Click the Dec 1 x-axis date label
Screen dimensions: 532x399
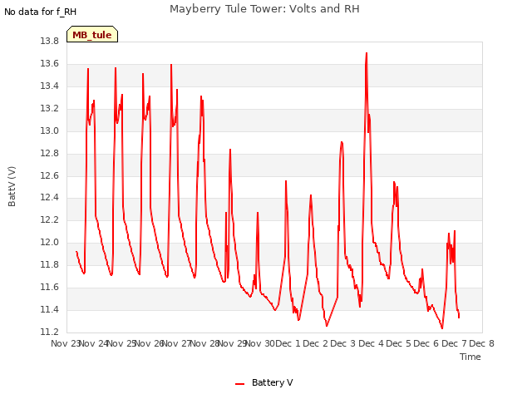tap(288, 343)
